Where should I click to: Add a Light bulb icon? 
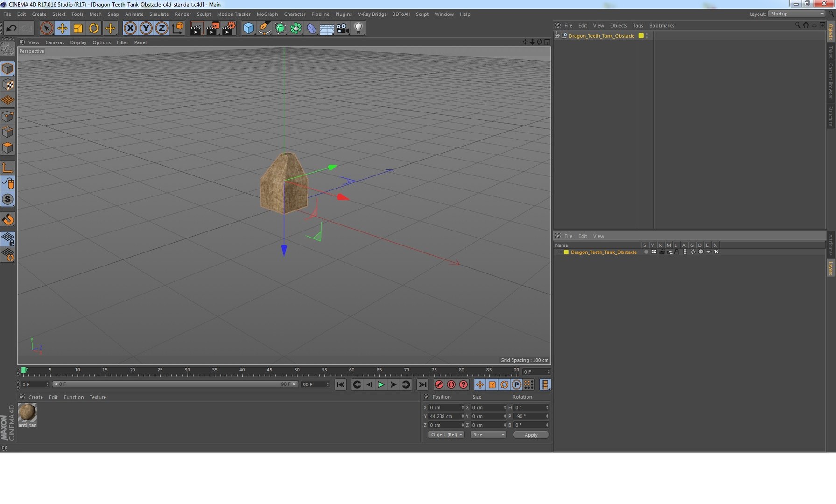click(x=358, y=28)
